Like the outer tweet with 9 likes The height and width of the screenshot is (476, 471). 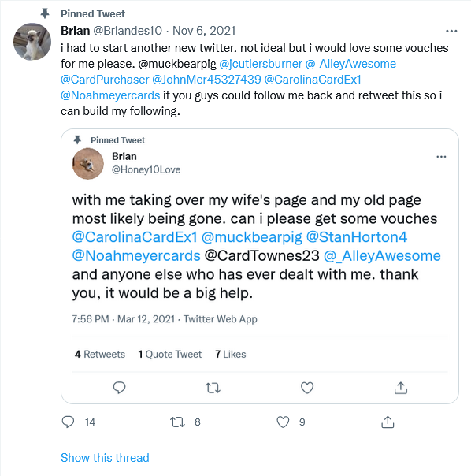click(283, 422)
